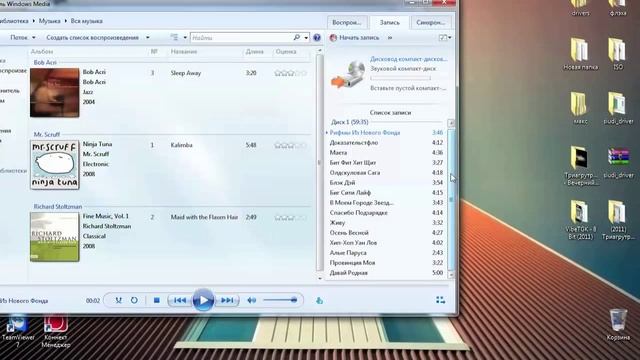Skip to next track
The width and height of the screenshot is (640, 360).
[227, 300]
